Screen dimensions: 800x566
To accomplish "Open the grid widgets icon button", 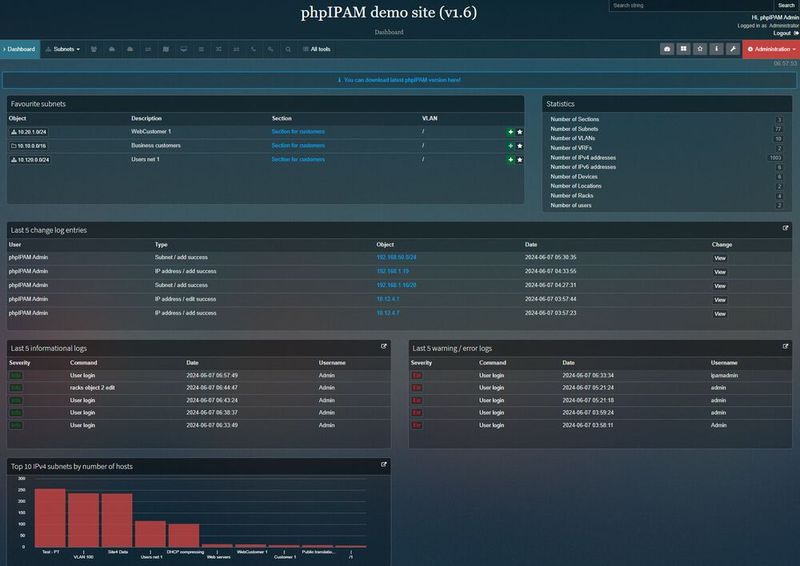I will pos(684,49).
